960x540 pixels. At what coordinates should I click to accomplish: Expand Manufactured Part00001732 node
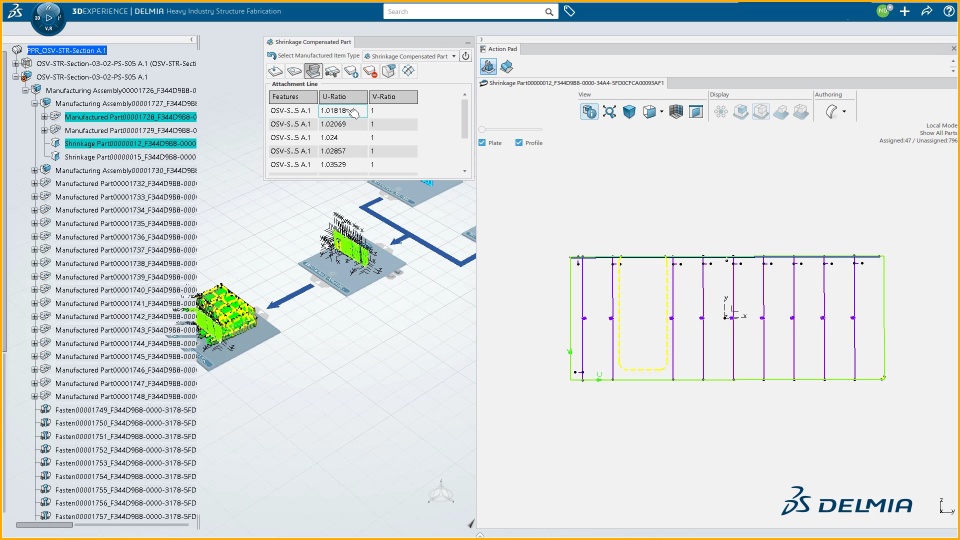[x=35, y=184]
